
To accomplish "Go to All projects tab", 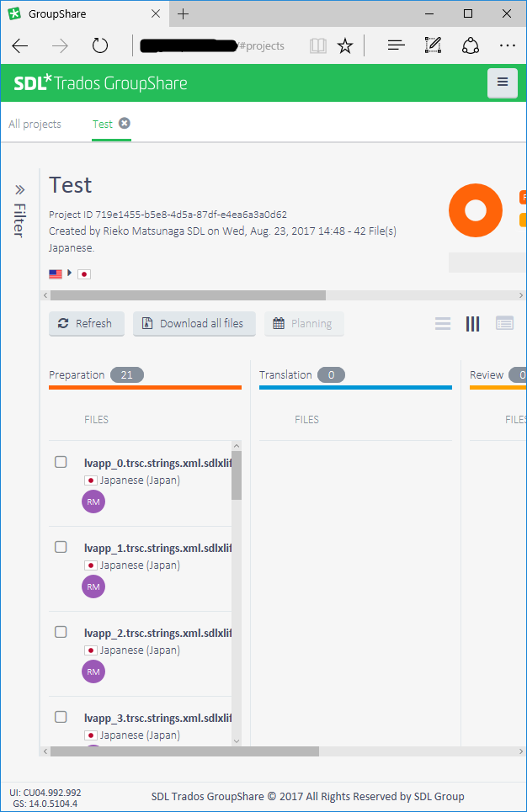I will point(35,124).
